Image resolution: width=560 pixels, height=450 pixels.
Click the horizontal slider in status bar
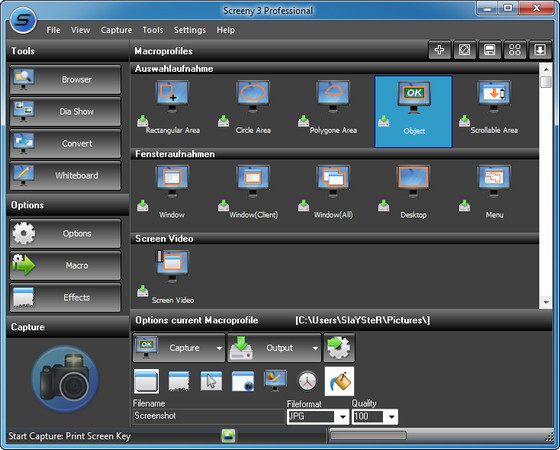click(x=368, y=435)
